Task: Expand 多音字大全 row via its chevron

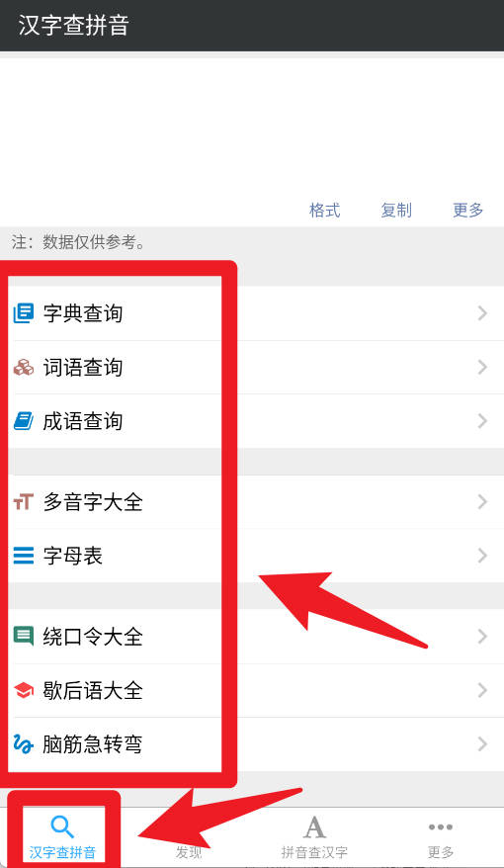Action: 482,502
